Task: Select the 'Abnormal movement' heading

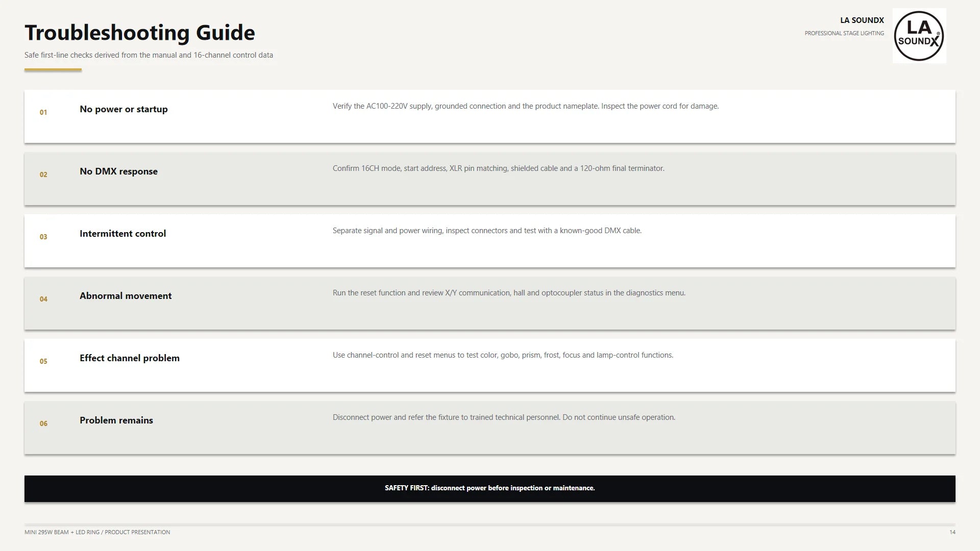Action: pos(126,296)
